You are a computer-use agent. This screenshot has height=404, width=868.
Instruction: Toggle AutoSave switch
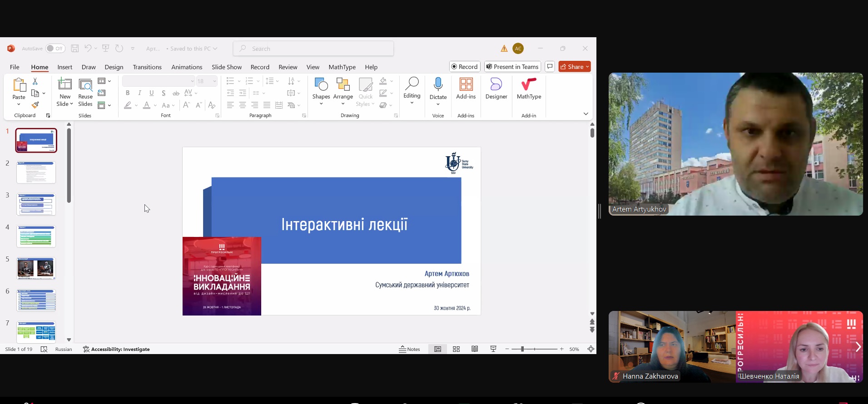click(x=55, y=49)
